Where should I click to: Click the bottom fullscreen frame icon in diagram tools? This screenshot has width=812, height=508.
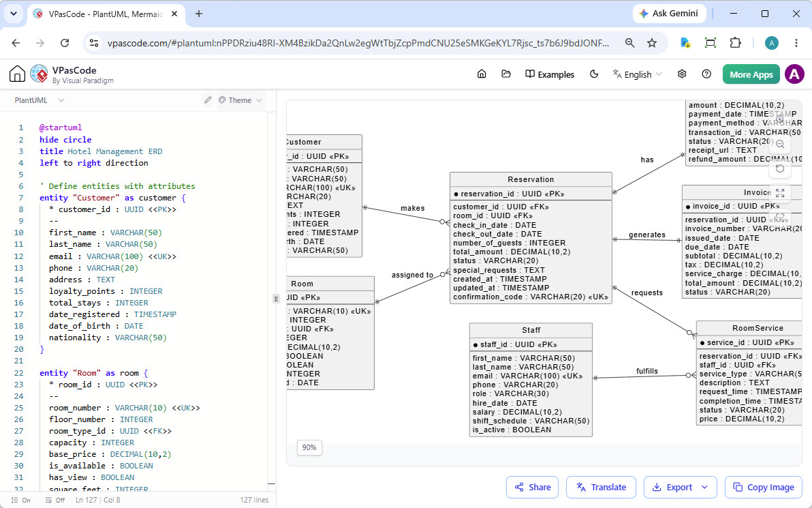click(x=780, y=218)
